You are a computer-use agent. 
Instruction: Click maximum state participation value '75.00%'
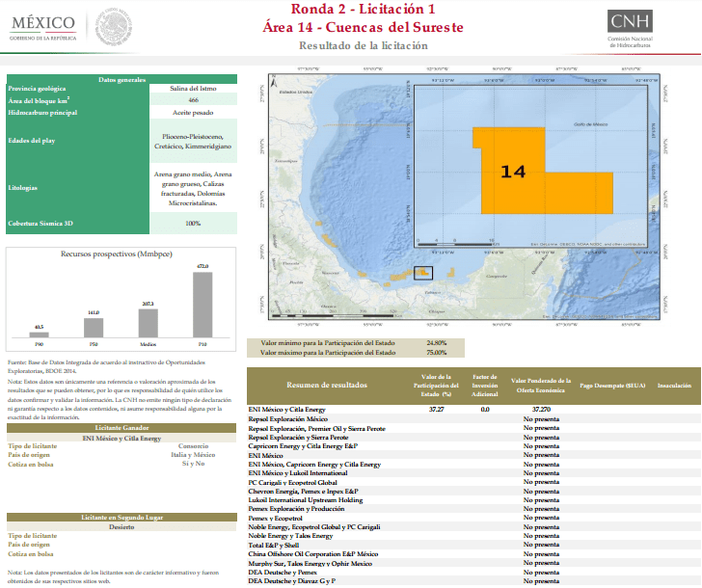(437, 353)
